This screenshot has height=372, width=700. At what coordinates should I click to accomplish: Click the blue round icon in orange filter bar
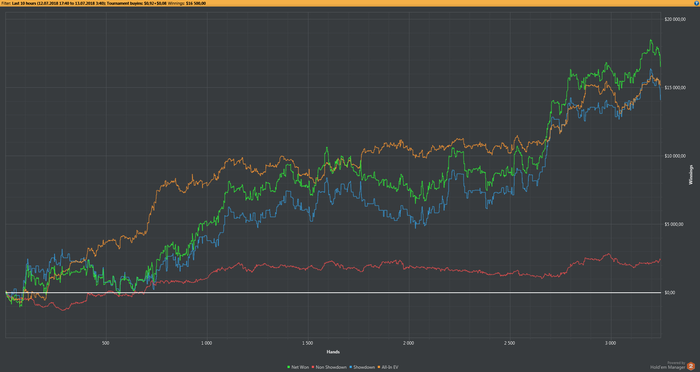pyautogui.click(x=696, y=3)
